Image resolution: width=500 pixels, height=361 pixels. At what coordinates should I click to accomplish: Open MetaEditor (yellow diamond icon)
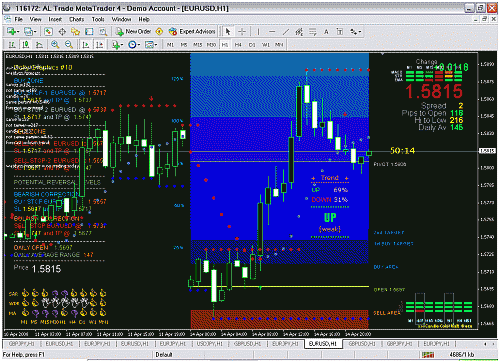(159, 32)
